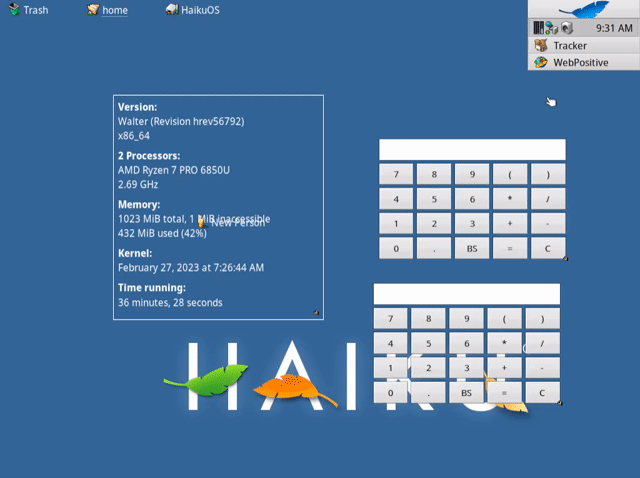Click decimal point on lower calculator
This screenshot has width=640, height=478.
pyautogui.click(x=429, y=393)
